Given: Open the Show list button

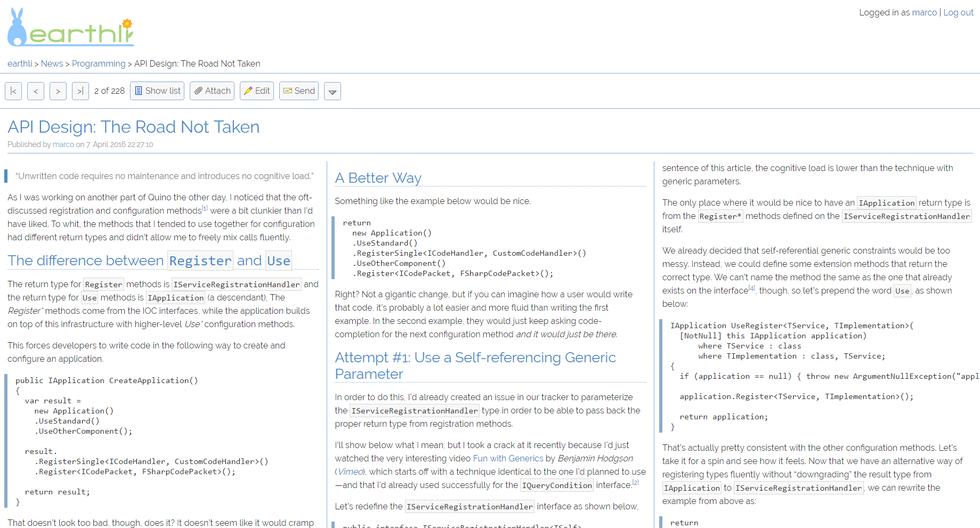Looking at the screenshot, I should [157, 91].
